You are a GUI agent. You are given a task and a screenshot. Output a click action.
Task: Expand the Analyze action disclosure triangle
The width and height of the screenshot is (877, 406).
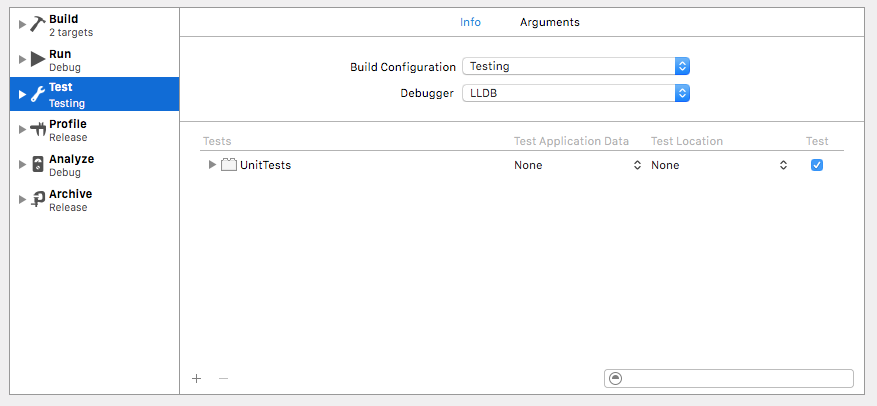click(x=22, y=164)
